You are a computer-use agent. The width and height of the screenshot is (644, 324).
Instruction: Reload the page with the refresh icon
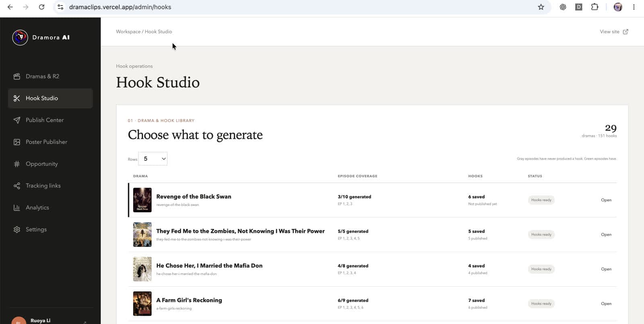tap(41, 7)
